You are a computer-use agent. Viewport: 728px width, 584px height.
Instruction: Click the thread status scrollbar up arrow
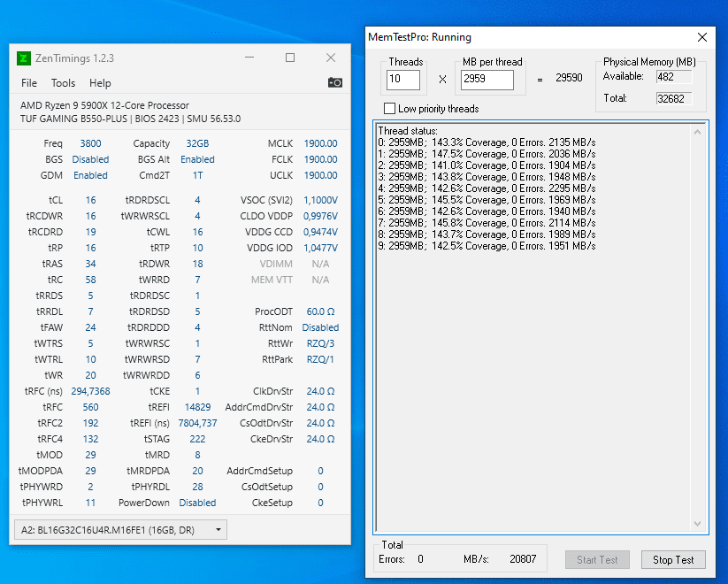(x=697, y=133)
